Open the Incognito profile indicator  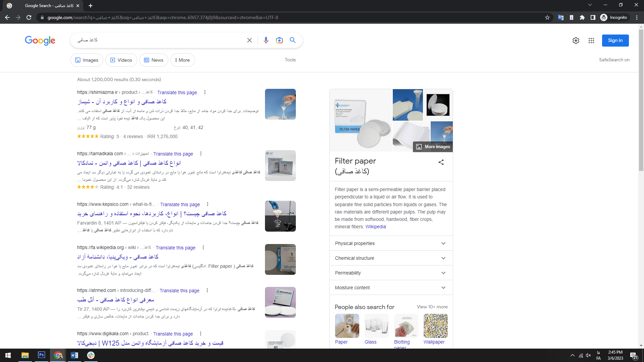pos(614,17)
